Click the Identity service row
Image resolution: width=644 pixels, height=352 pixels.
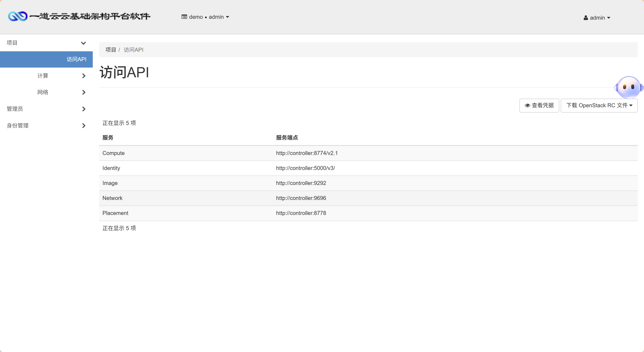pos(111,168)
